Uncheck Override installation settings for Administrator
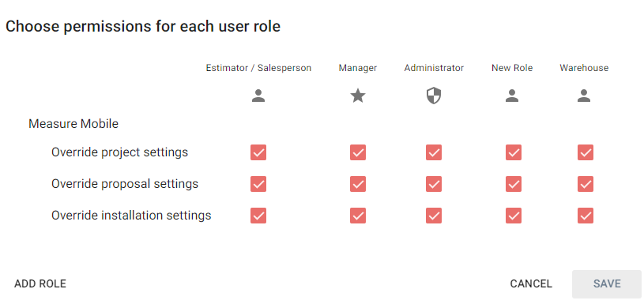This screenshot has height=304, width=644. pos(434,216)
